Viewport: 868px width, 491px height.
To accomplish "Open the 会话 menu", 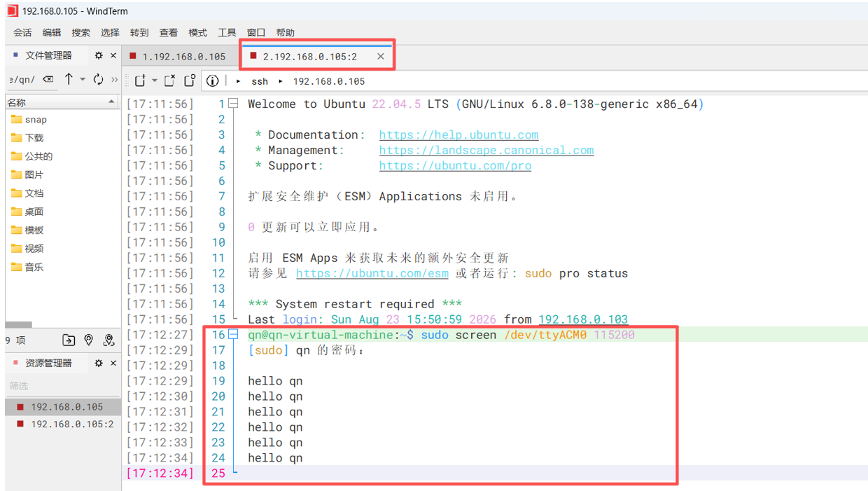I will tap(22, 32).
